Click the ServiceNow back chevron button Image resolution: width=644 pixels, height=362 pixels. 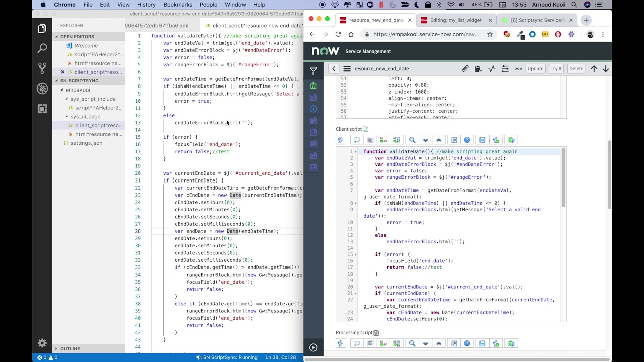coord(334,69)
